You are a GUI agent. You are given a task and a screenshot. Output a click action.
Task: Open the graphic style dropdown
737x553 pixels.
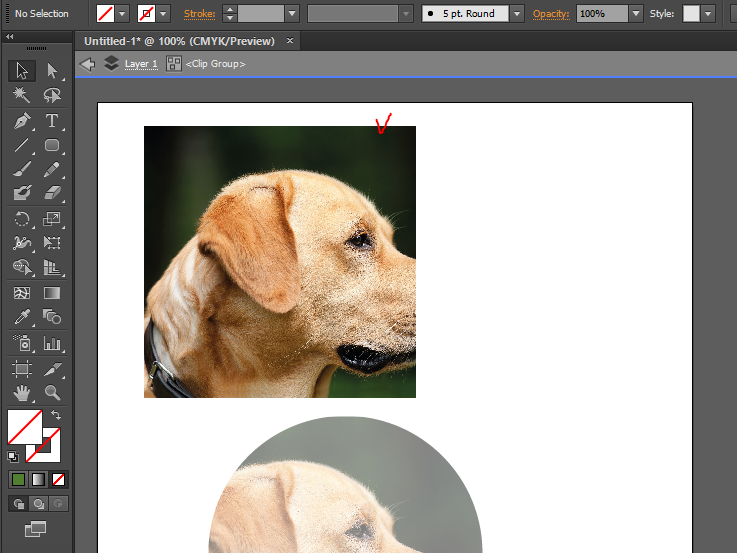pyautogui.click(x=708, y=14)
